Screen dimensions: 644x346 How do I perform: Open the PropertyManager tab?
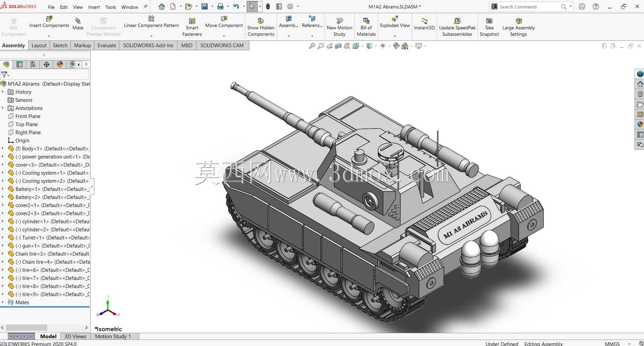click(20, 64)
